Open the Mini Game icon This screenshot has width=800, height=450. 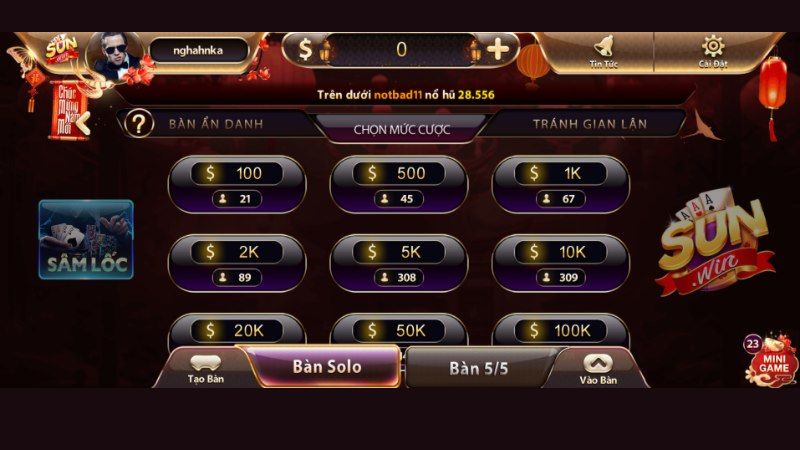click(771, 361)
